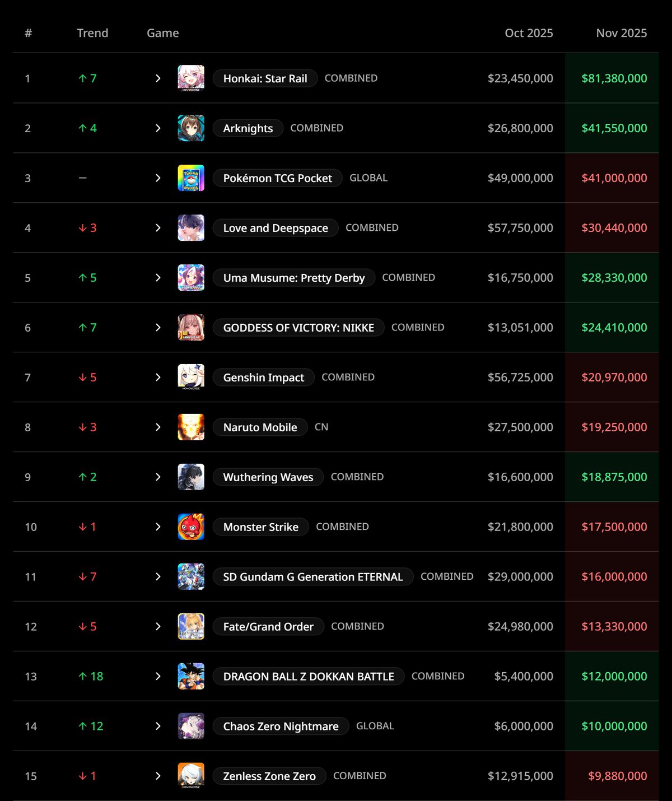Image resolution: width=672 pixels, height=801 pixels.
Task: Expand the Honkai: Star Rail row chevron
Action: pyautogui.click(x=158, y=78)
